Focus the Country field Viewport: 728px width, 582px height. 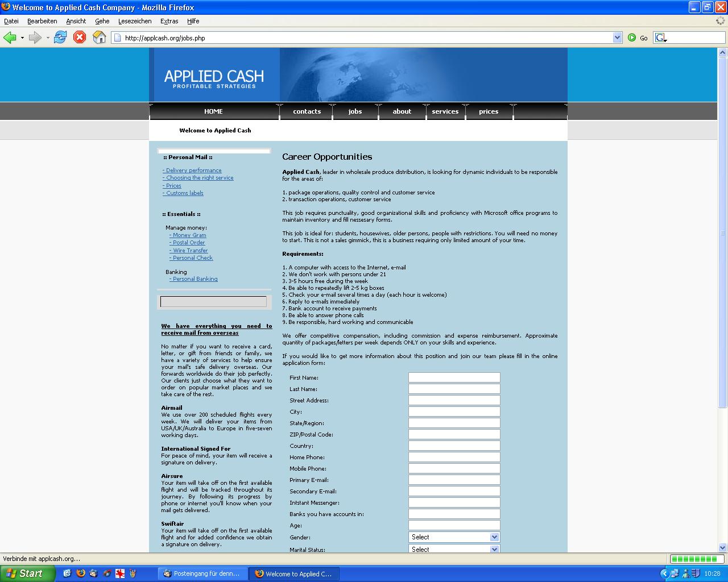coord(454,446)
